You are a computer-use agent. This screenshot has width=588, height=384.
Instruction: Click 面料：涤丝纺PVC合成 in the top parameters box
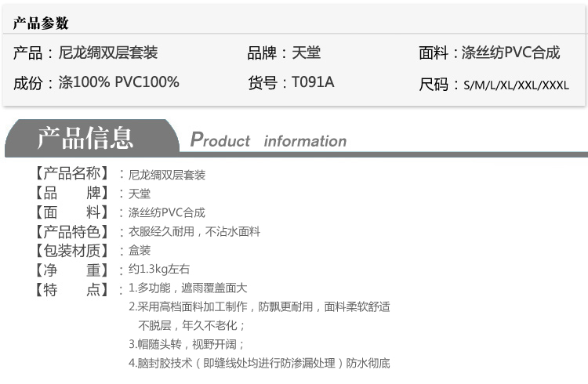[x=489, y=53]
